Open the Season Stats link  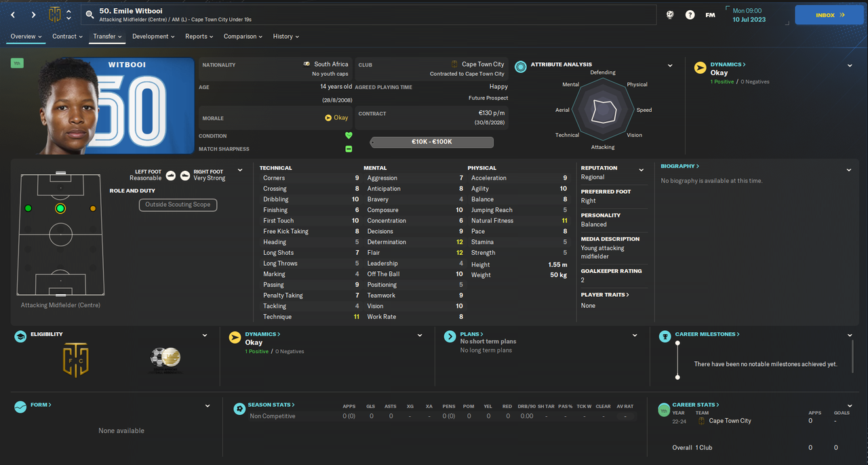(271, 405)
